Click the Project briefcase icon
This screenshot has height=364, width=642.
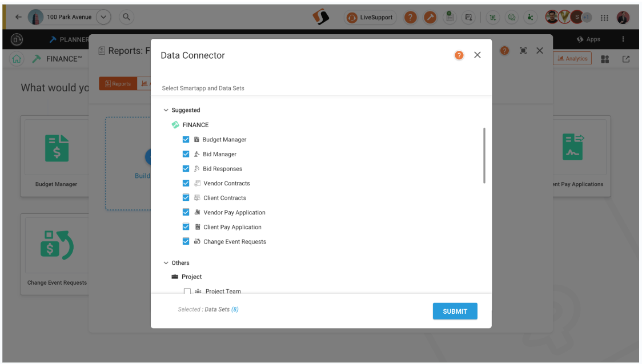tap(175, 277)
